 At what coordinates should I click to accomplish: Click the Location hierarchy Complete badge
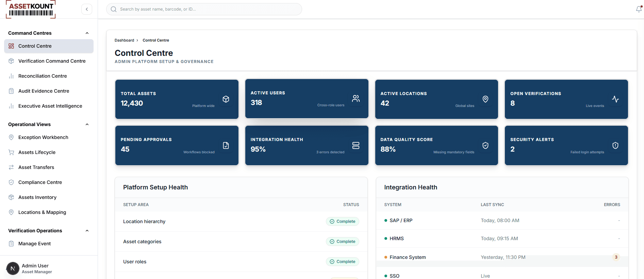pos(343,221)
